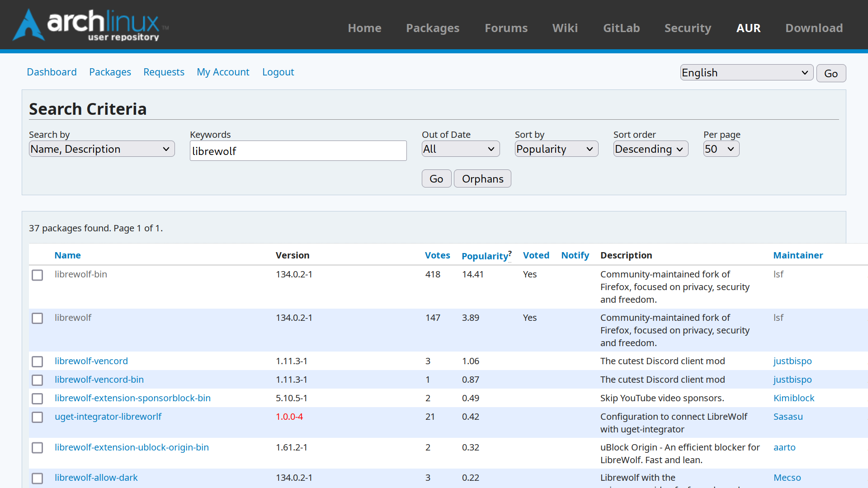Change the Per page dropdown value
This screenshot has height=488, width=868.
(722, 149)
